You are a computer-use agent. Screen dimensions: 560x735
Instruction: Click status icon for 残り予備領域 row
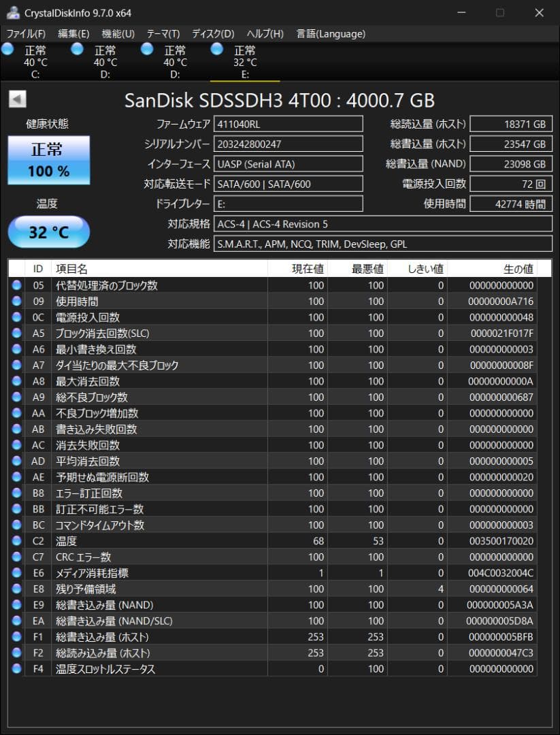[x=17, y=589]
